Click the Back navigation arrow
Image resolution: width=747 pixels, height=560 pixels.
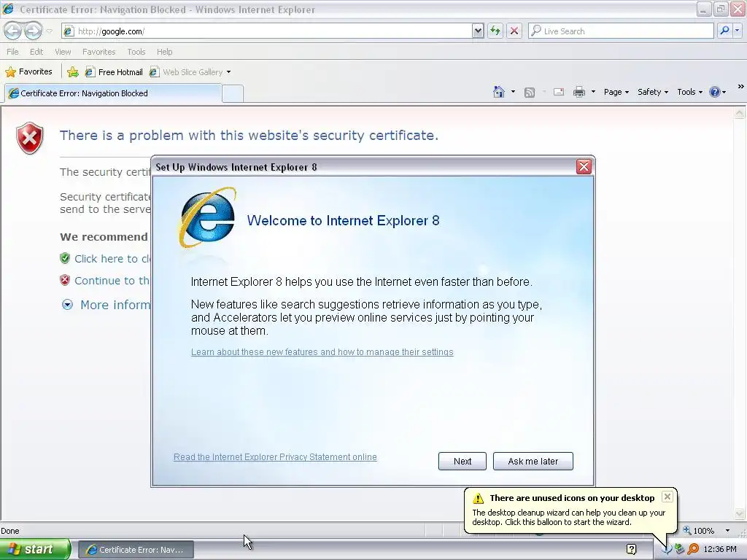13,31
